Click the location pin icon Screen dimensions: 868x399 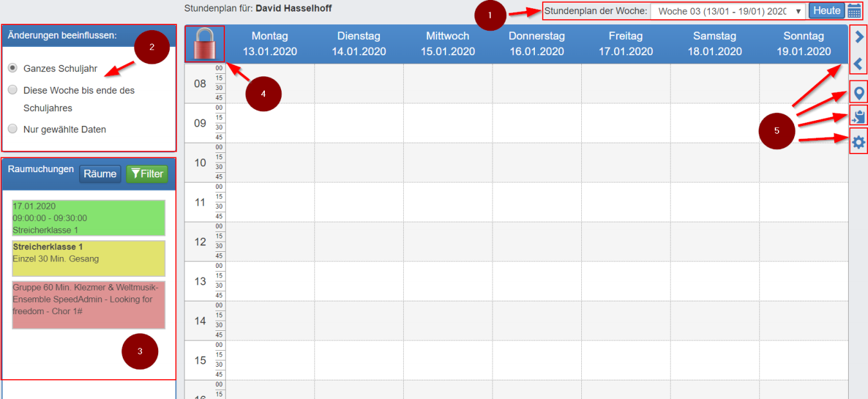[858, 93]
